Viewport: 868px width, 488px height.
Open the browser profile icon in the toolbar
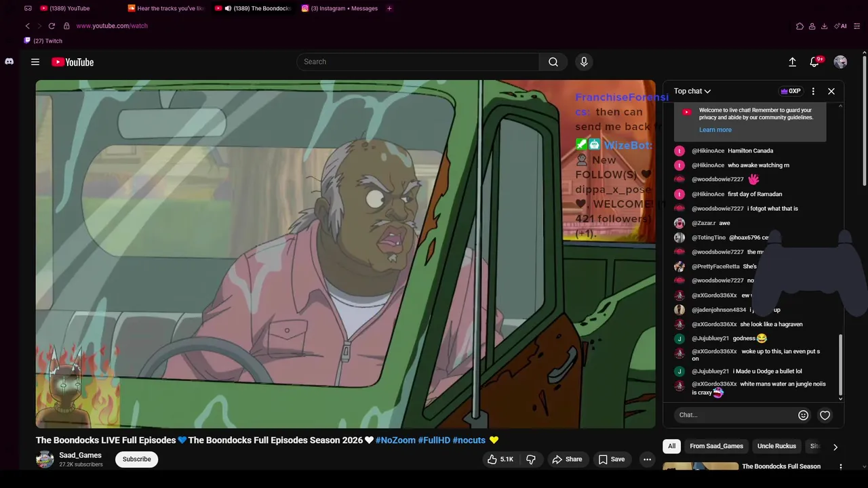click(x=812, y=26)
